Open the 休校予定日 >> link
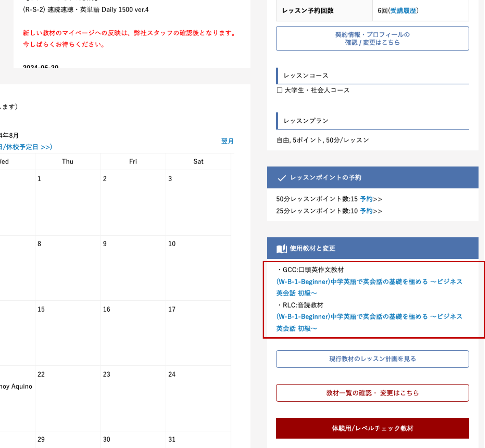 (26, 147)
